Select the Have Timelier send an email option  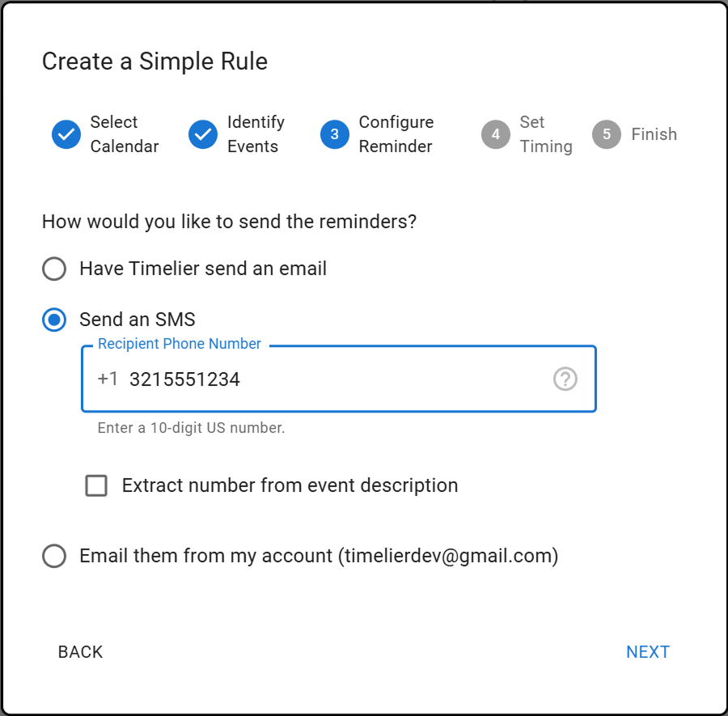click(53, 269)
